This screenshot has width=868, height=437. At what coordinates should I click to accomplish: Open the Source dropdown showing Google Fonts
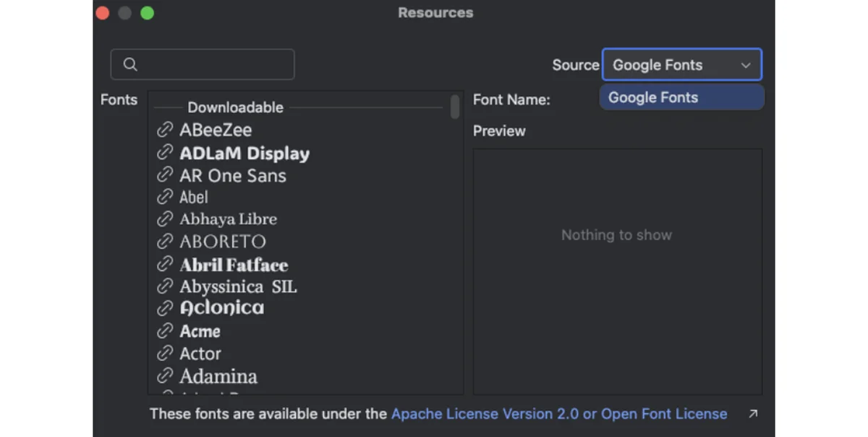pyautogui.click(x=681, y=64)
